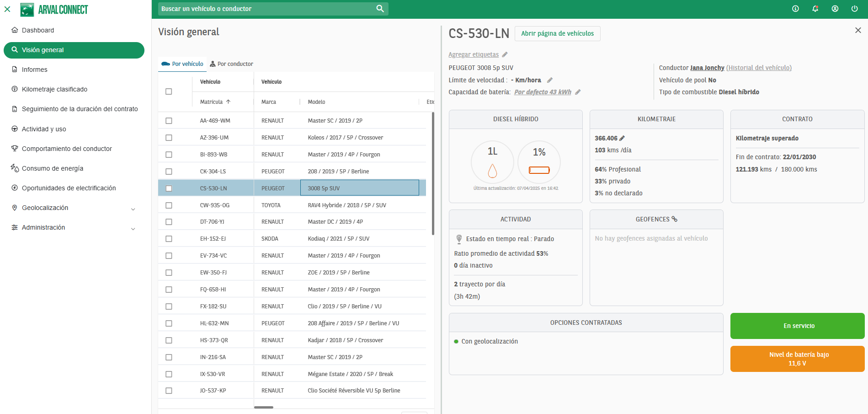Click the search magnifier icon
868x414 pixels.
click(x=380, y=9)
